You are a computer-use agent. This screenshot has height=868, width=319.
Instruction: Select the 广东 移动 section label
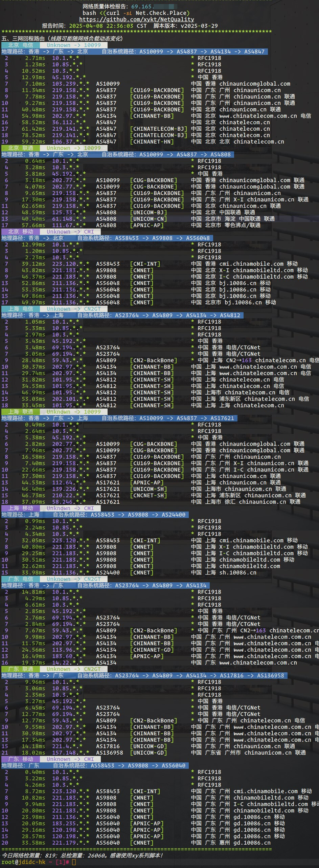click(x=20, y=759)
